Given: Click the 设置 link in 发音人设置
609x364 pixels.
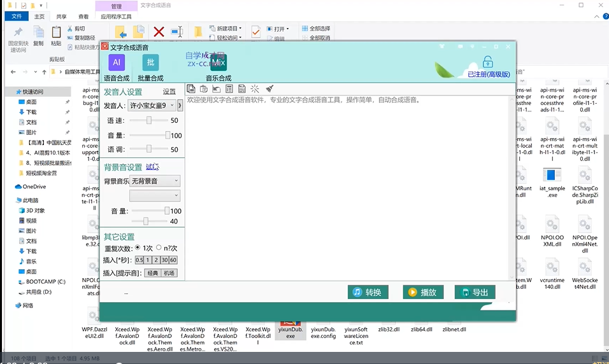Looking at the screenshot, I should 169,92.
